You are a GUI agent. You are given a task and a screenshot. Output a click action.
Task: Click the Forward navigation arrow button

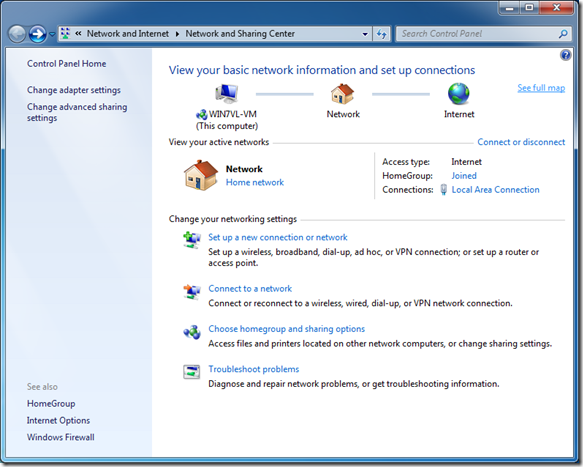37,34
